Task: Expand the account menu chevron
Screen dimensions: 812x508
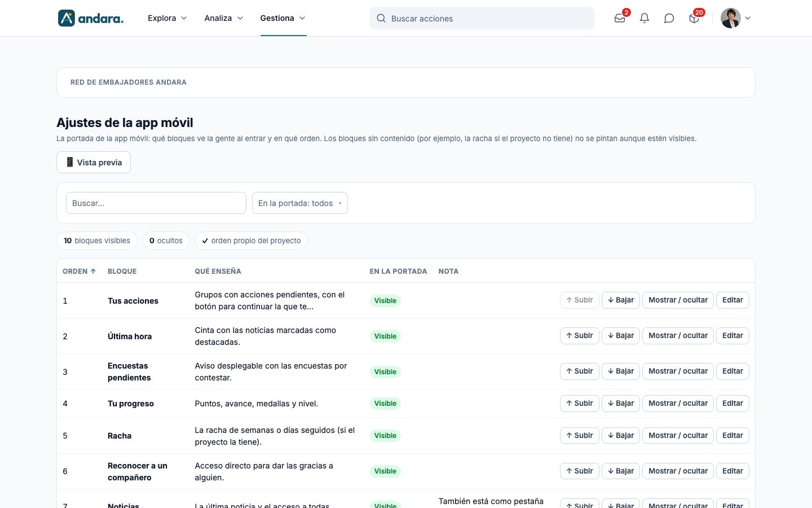Action: click(x=748, y=18)
